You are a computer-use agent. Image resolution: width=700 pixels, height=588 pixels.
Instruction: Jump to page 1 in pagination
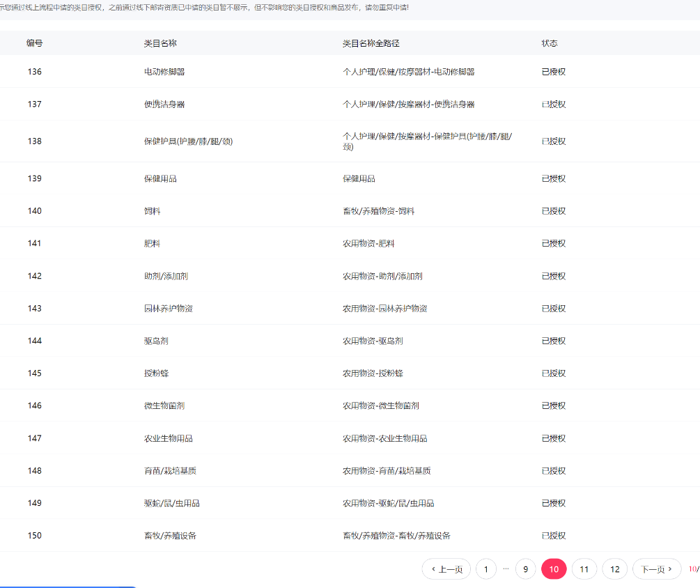(485, 569)
